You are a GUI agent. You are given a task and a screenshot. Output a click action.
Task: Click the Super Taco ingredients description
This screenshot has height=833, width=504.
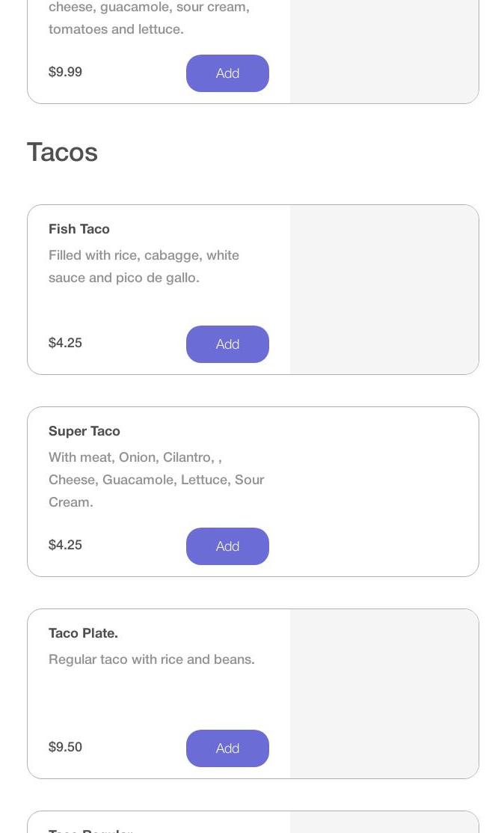(156, 480)
